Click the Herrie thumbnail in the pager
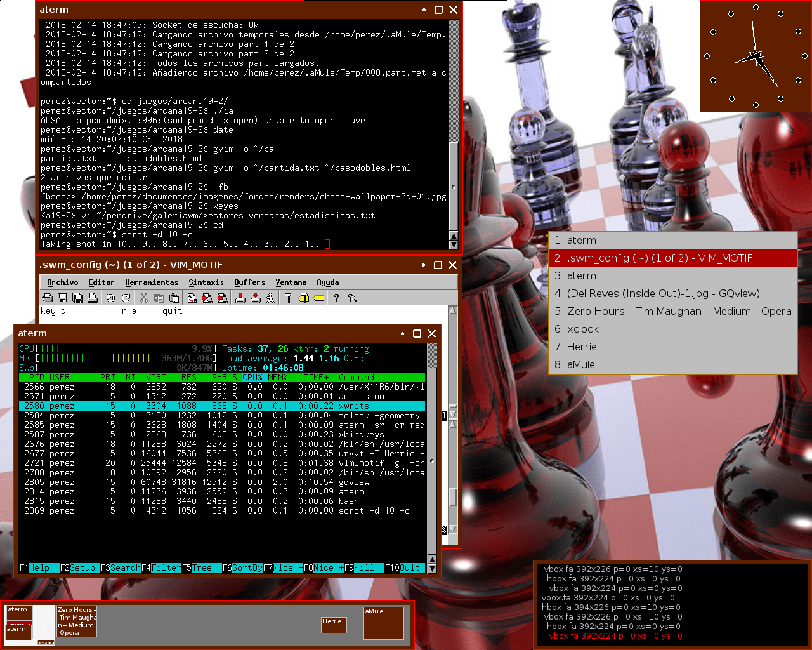This screenshot has height=650, width=812. [x=334, y=625]
